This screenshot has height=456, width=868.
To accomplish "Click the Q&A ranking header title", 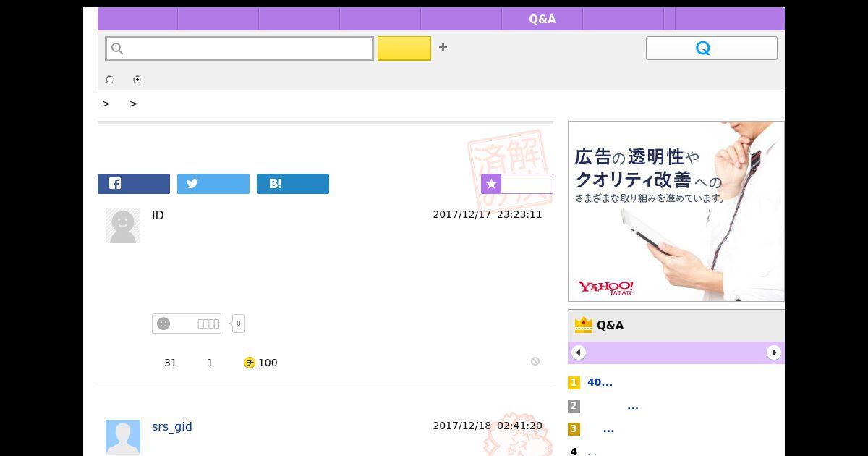I will coord(610,325).
